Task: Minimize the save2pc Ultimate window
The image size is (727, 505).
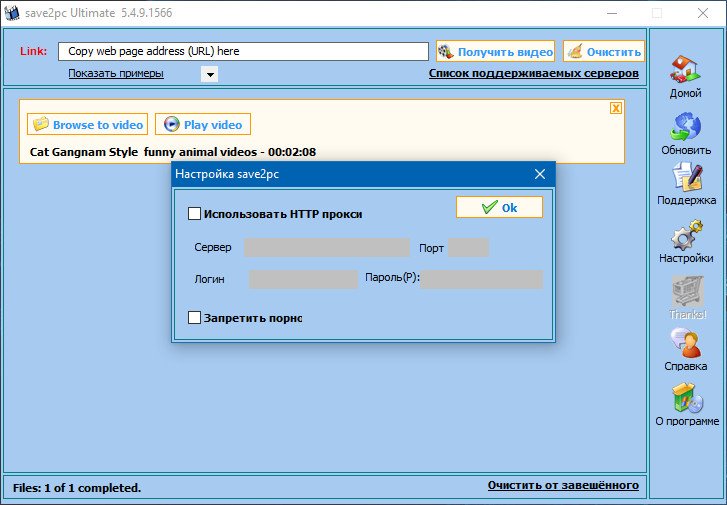Action: 612,13
